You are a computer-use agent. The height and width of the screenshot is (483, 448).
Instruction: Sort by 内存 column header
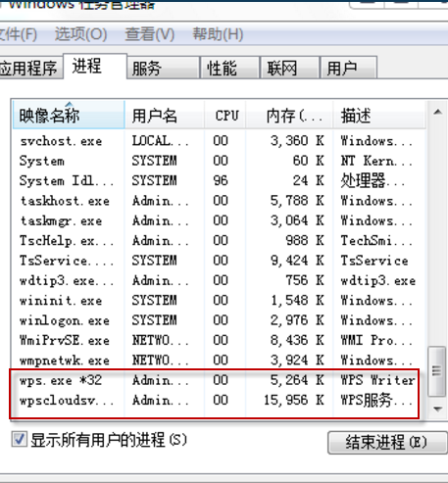click(x=290, y=115)
